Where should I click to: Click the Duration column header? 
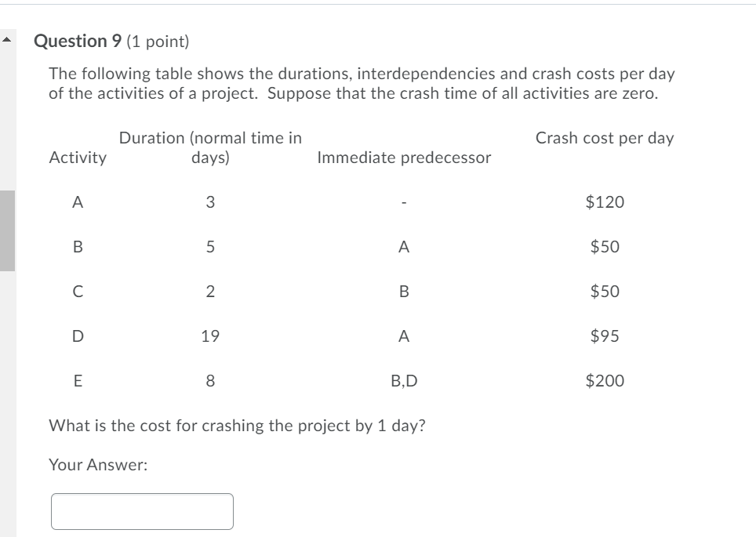pos(210,147)
